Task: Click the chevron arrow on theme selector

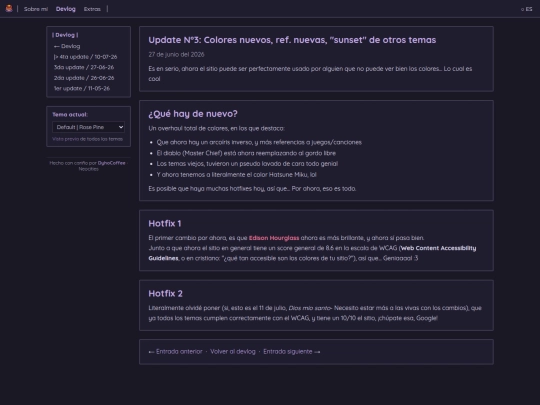Action: (121, 127)
